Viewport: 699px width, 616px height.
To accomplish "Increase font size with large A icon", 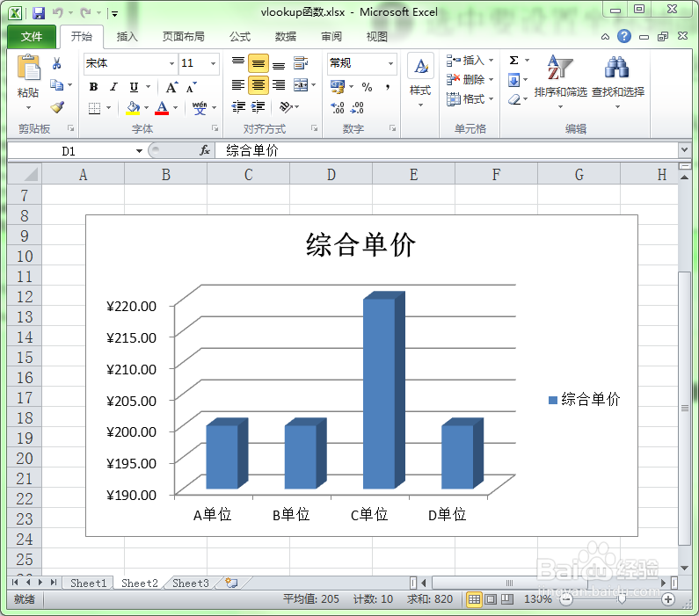I will (172, 87).
